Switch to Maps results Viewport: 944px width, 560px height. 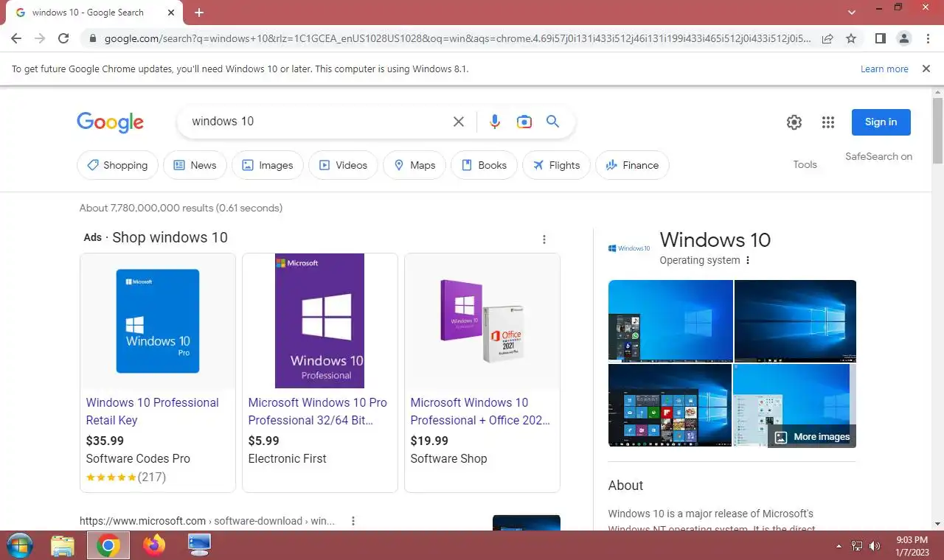[414, 165]
